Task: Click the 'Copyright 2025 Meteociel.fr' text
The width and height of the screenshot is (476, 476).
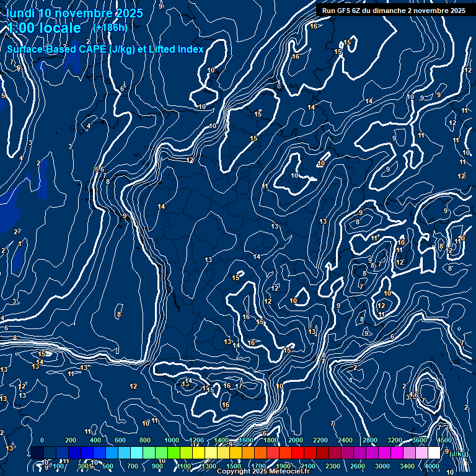Action: [x=263, y=471]
